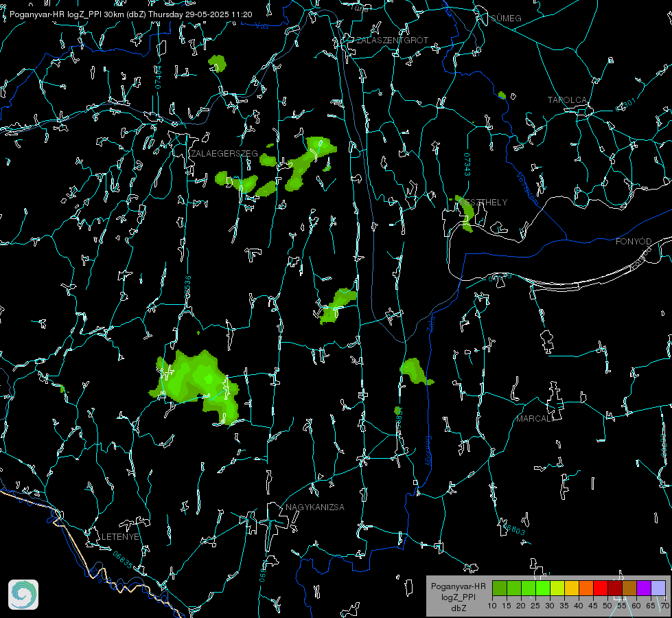Click the KESZTHELY town label
This screenshot has height=618, width=672.
point(483,202)
